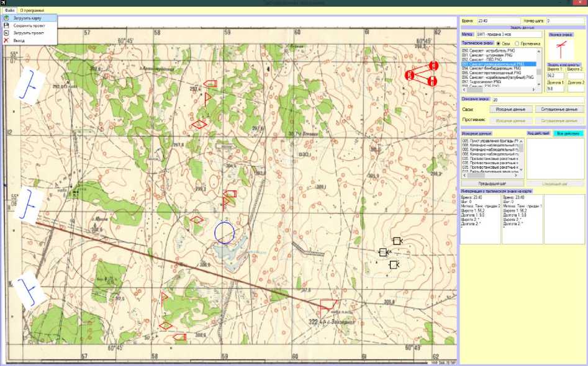Click the Исходные данные list scroll-down arrow
Image resolution: width=588 pixels, height=366 pixels.
pyautogui.click(x=521, y=170)
